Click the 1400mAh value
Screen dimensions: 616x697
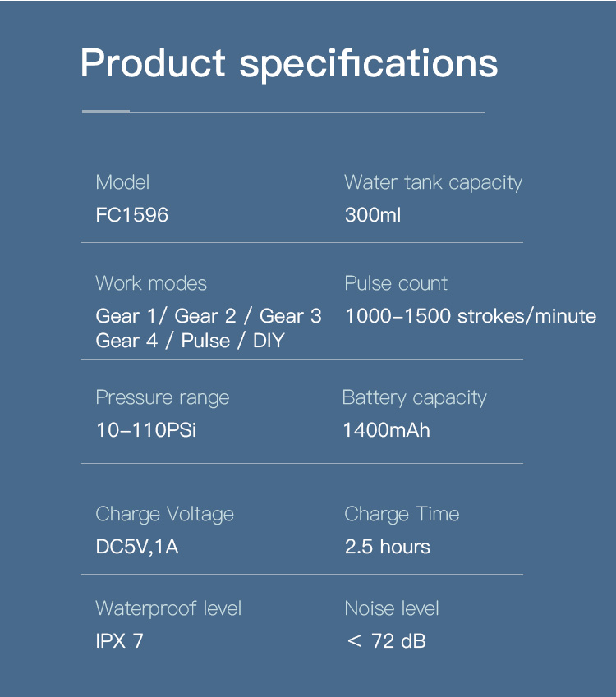pyautogui.click(x=387, y=430)
